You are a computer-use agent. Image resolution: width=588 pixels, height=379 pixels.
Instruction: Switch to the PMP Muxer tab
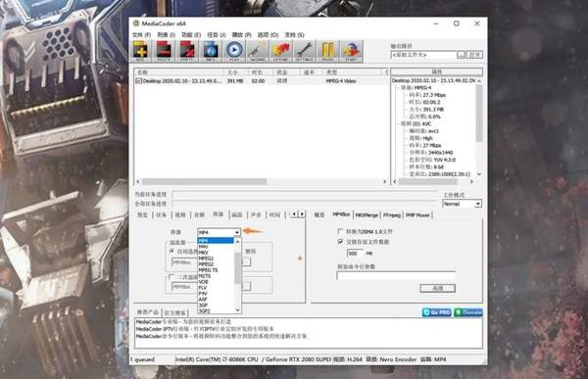[x=417, y=215]
